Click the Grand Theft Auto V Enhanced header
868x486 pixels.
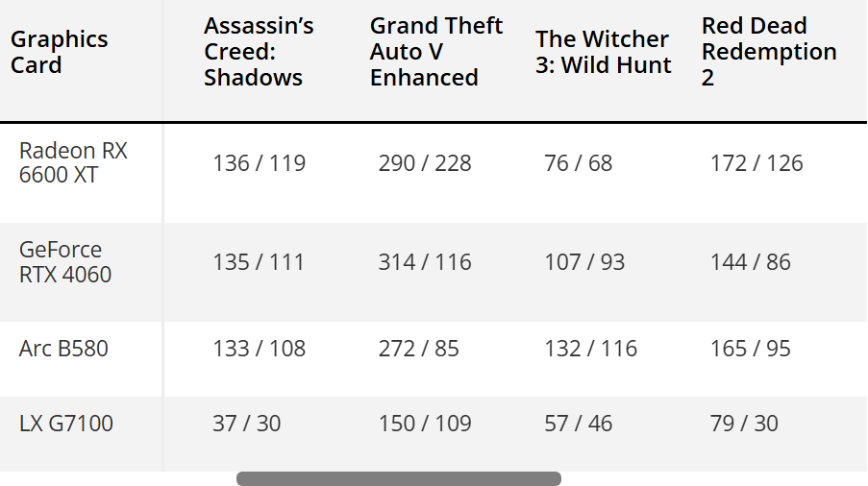(436, 52)
